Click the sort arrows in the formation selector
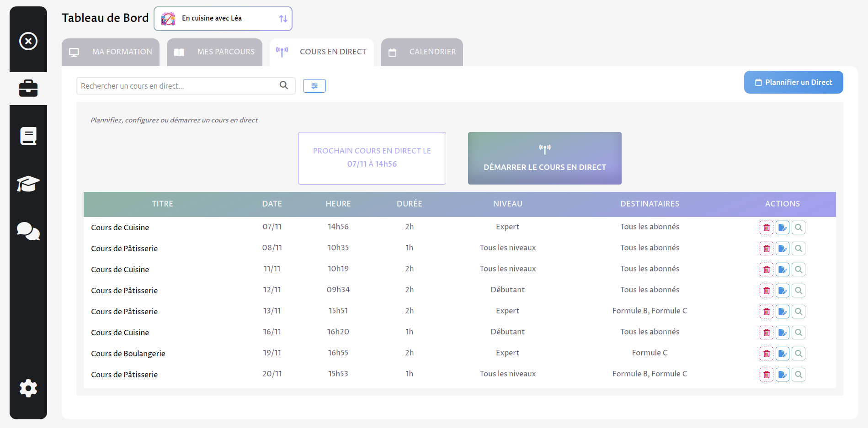The height and width of the screenshot is (428, 868). tap(283, 18)
